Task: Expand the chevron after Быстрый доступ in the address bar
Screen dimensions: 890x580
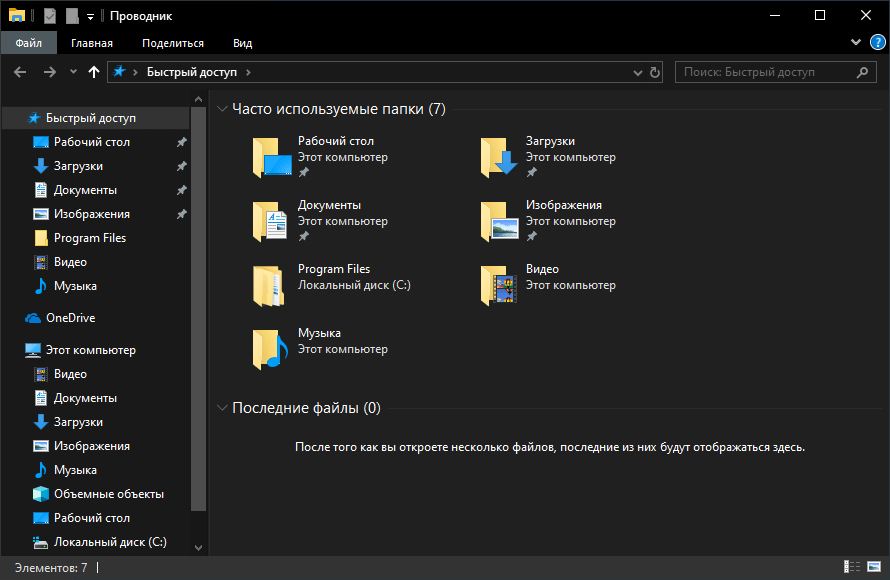Action: pos(248,72)
